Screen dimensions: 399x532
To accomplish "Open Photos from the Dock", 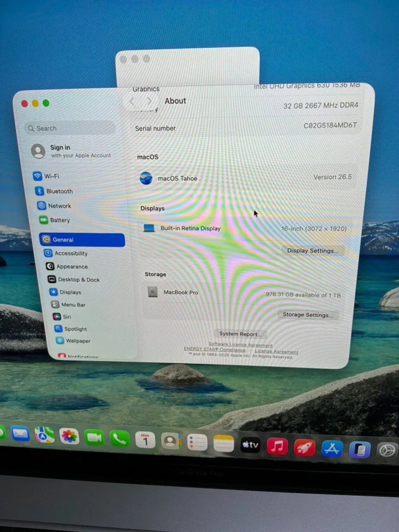I will pos(69,436).
